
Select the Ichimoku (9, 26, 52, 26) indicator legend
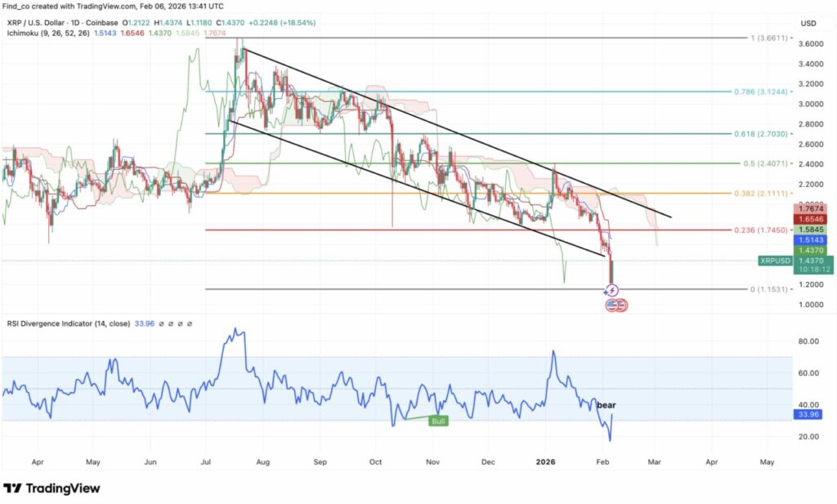click(x=47, y=33)
